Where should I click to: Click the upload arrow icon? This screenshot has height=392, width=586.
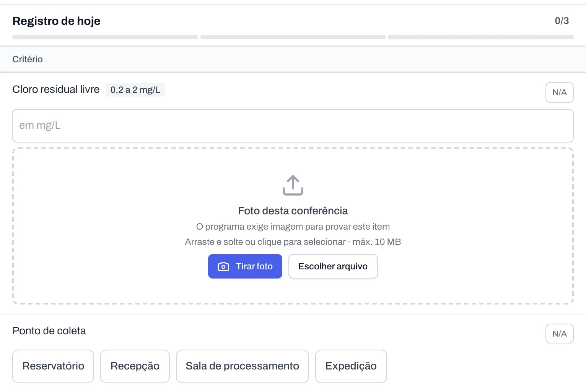(293, 185)
